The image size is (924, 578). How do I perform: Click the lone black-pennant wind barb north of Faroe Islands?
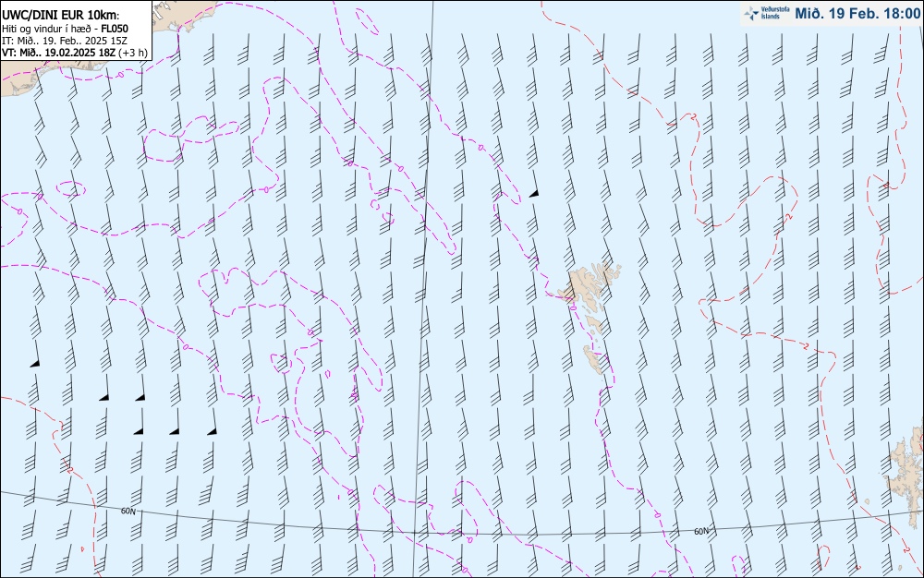534,183
